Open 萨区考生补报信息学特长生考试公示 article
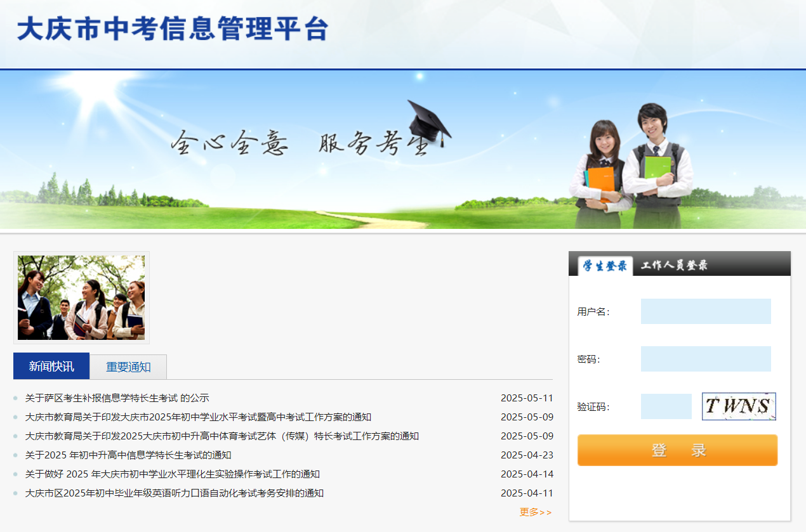The width and height of the screenshot is (806, 532). tap(117, 398)
